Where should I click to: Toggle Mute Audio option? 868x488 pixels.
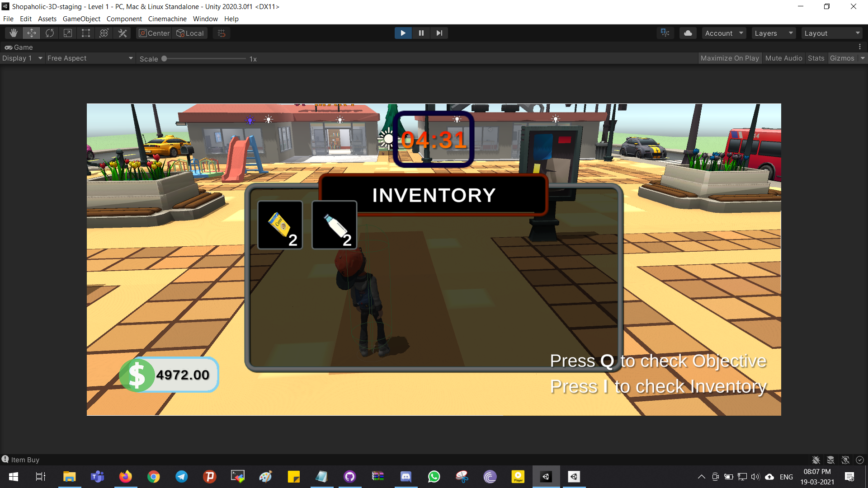coord(783,58)
